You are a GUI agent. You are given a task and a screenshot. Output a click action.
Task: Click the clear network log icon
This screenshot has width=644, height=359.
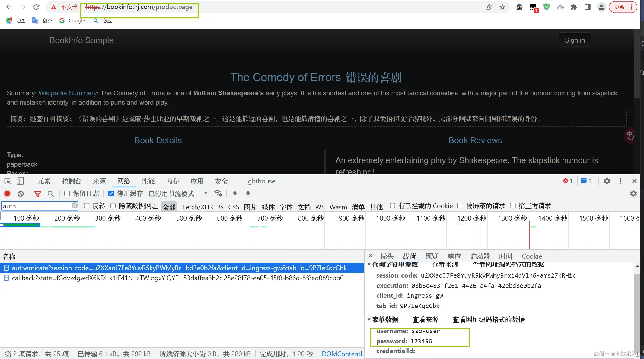point(21,194)
